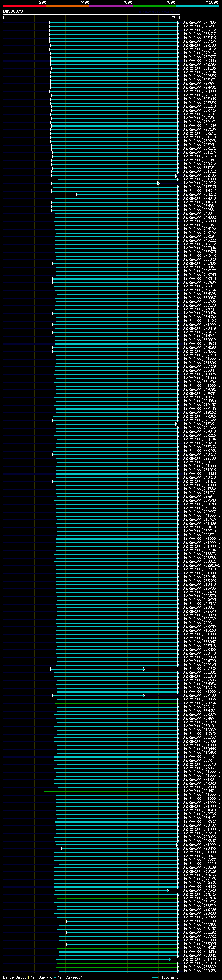Open hit UniRef100_Q8GTE2
Image resolution: width=222 pixels, height=980 pixels.
point(199,30)
